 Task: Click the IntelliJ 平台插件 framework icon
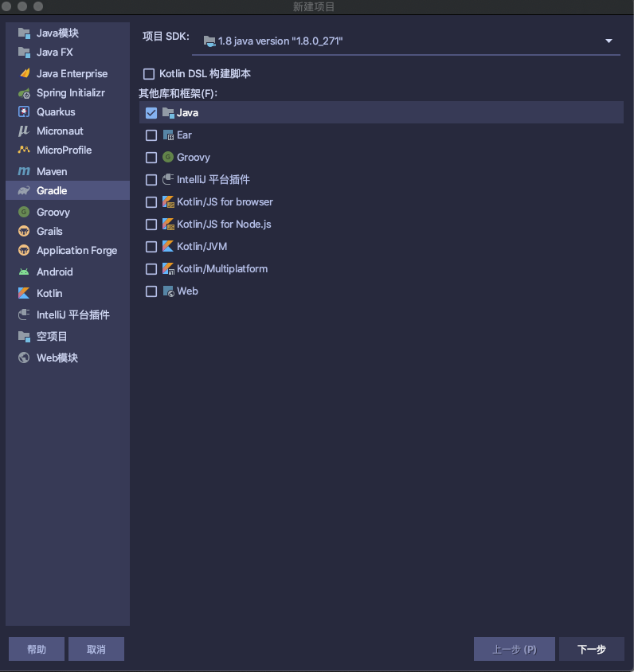pos(168,180)
